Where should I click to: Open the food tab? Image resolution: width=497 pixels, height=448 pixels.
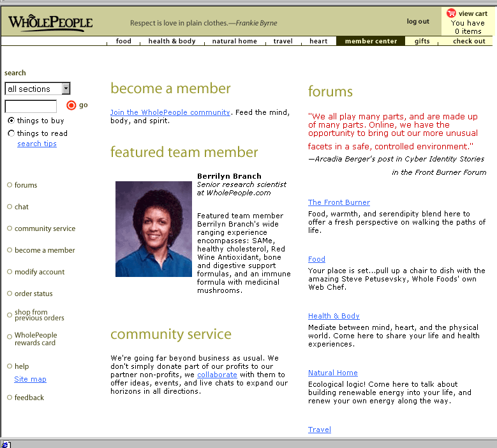[x=124, y=41]
